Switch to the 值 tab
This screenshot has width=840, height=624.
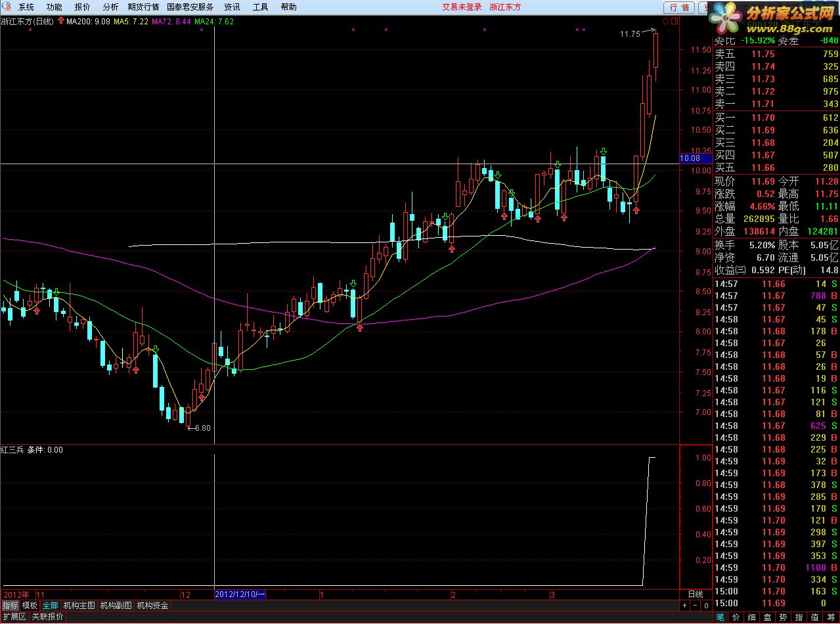[x=814, y=617]
